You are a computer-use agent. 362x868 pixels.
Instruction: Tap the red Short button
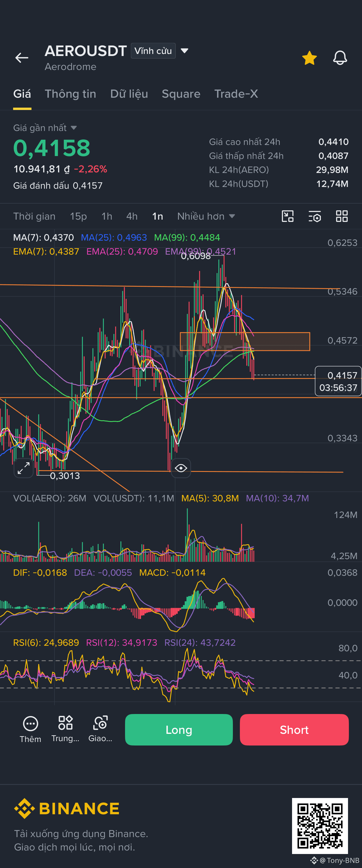point(294,729)
